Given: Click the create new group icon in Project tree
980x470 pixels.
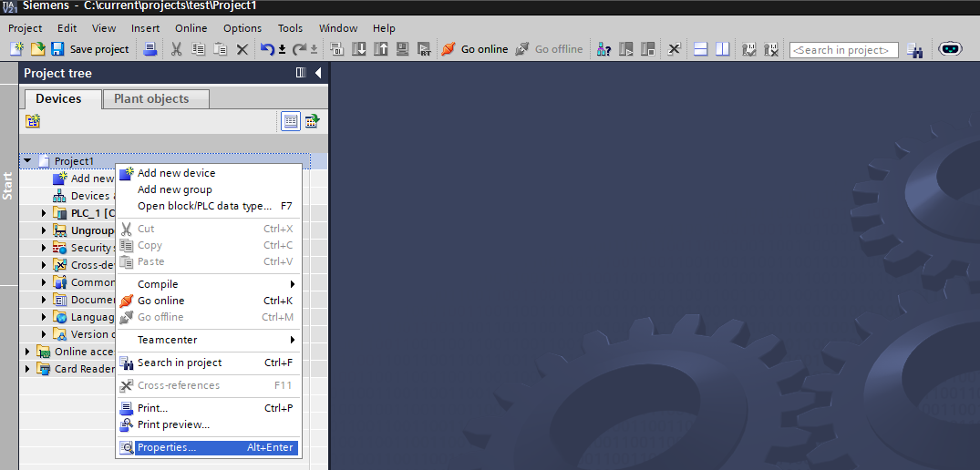Looking at the screenshot, I should [33, 121].
